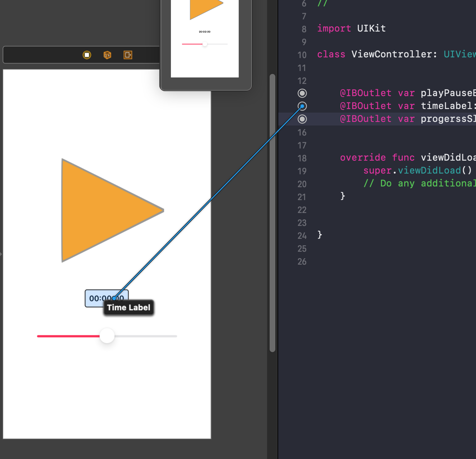
Task: Click '@IBOutlet var progerssSl' code text
Action: click(408, 119)
